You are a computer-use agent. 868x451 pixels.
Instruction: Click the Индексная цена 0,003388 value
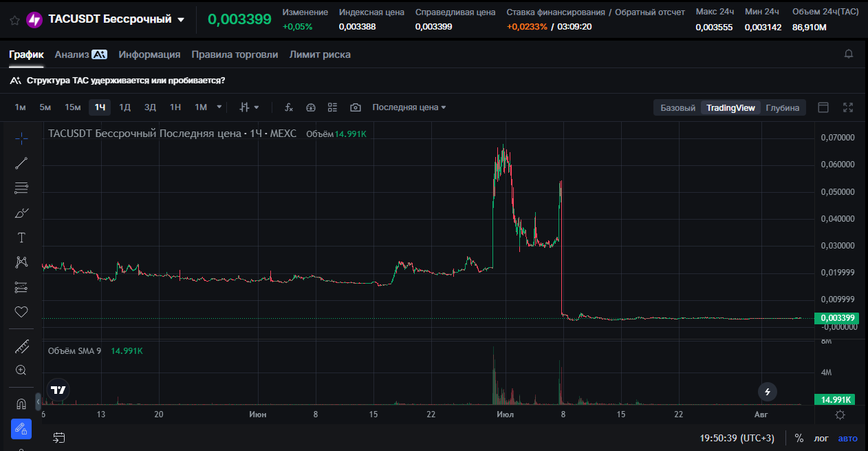click(x=358, y=27)
